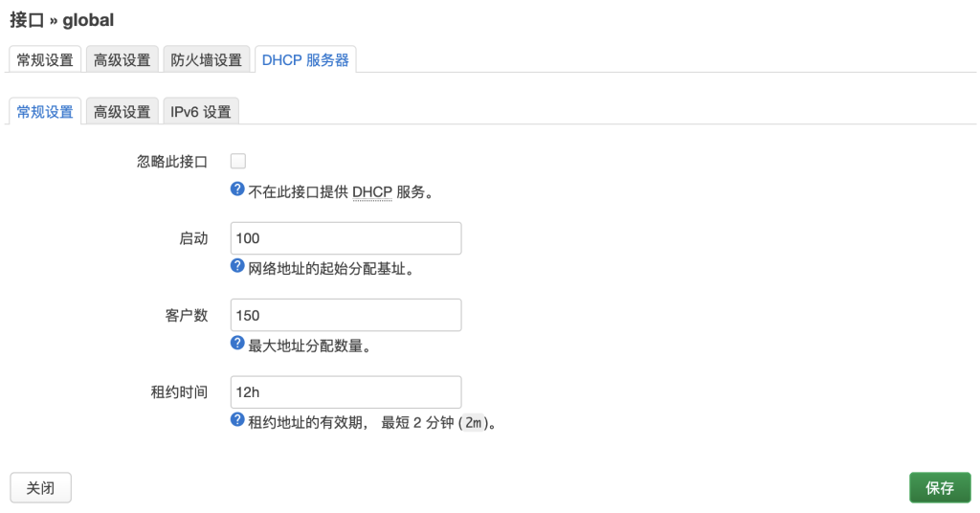Click the 忽略此接口 label text
This screenshot has width=980, height=513.
pos(172,162)
